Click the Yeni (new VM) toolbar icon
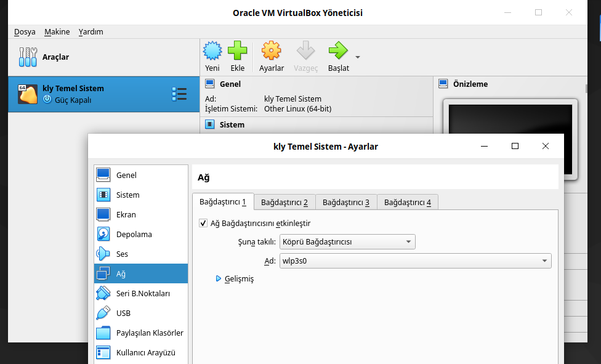 212,51
